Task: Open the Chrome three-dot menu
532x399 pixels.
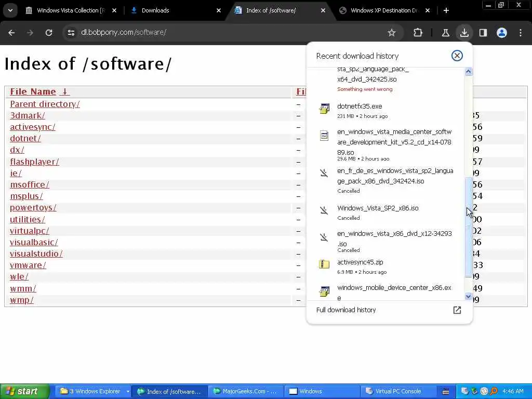Action: pyautogui.click(x=521, y=33)
